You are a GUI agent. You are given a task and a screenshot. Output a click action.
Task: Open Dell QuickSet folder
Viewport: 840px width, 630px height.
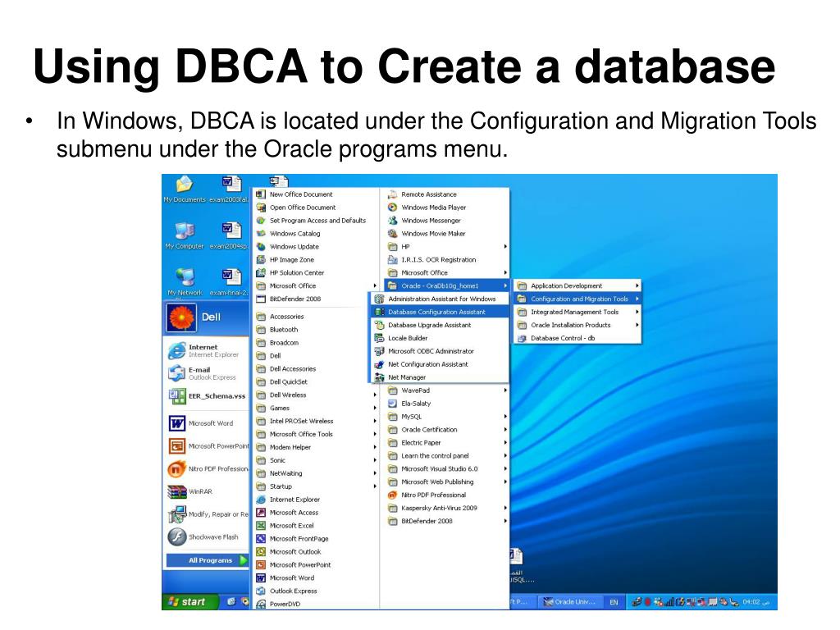coord(316,382)
